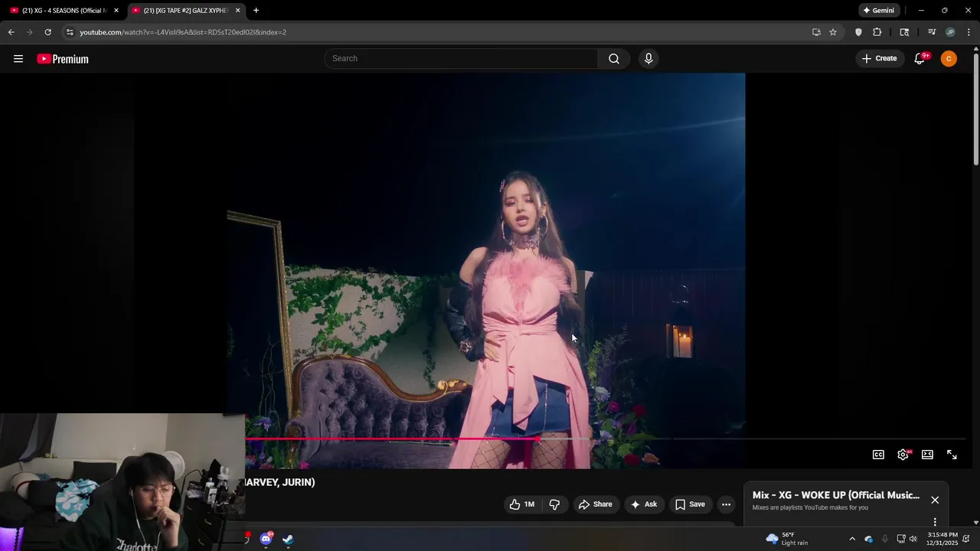Viewport: 980px width, 551px height.
Task: Open Discord from the taskbar
Action: click(x=266, y=539)
